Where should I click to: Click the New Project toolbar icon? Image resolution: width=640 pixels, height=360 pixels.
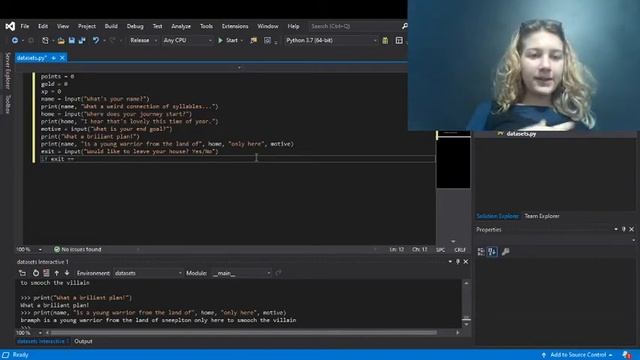[x=45, y=40]
